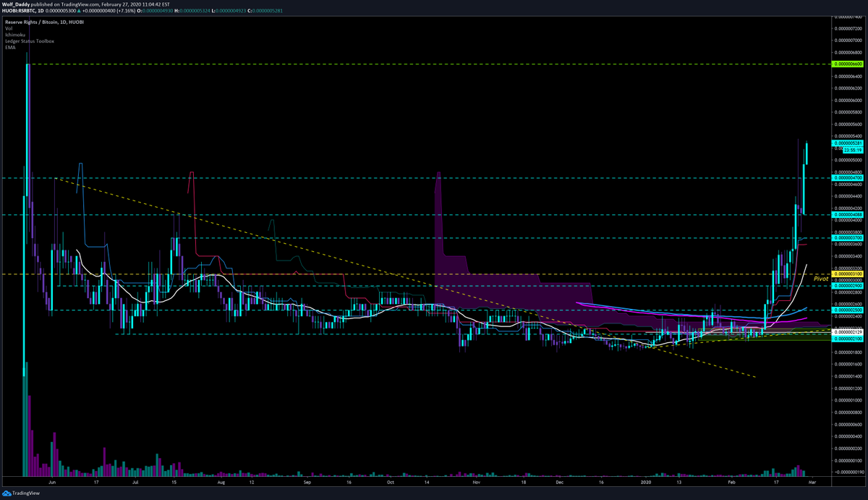The width and height of the screenshot is (868, 500).
Task: Select the Ichimoku indicator label
Action: click(14, 35)
